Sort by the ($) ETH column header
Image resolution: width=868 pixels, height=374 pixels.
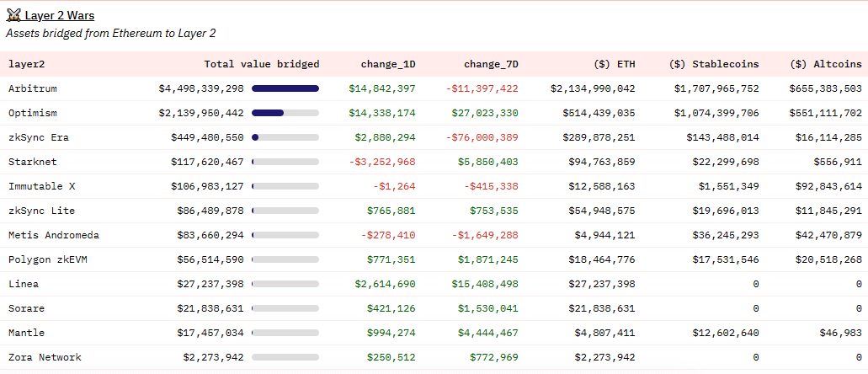point(615,64)
